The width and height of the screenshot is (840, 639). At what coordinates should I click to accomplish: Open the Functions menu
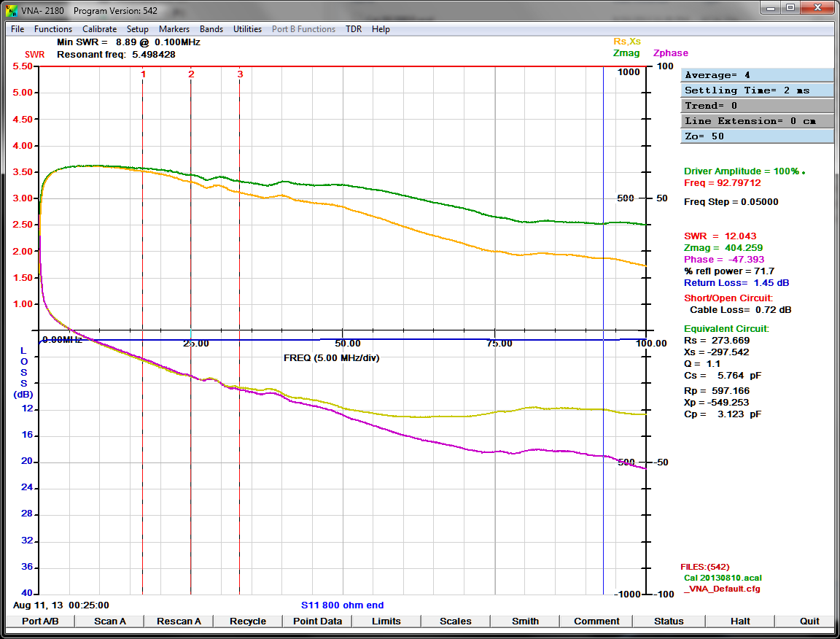point(53,29)
